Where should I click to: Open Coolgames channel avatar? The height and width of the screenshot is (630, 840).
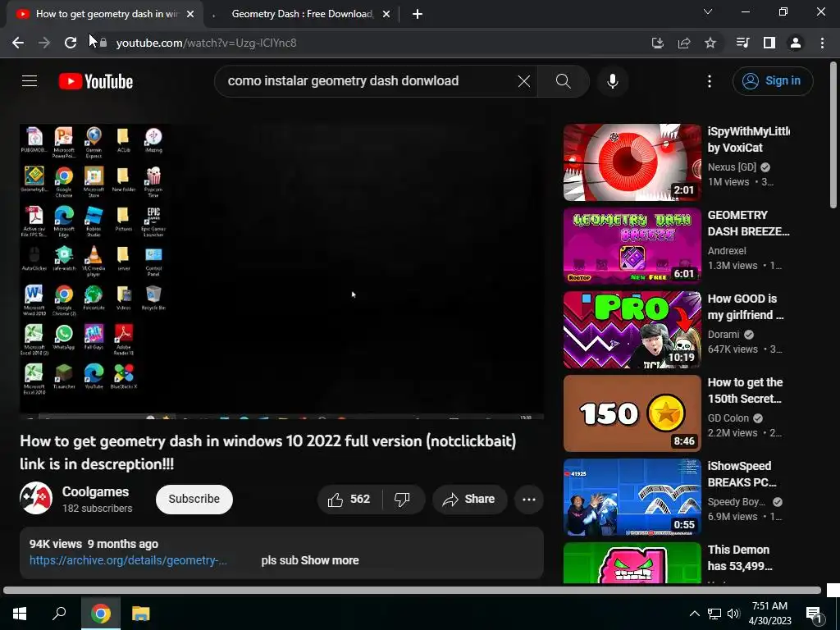[36, 498]
